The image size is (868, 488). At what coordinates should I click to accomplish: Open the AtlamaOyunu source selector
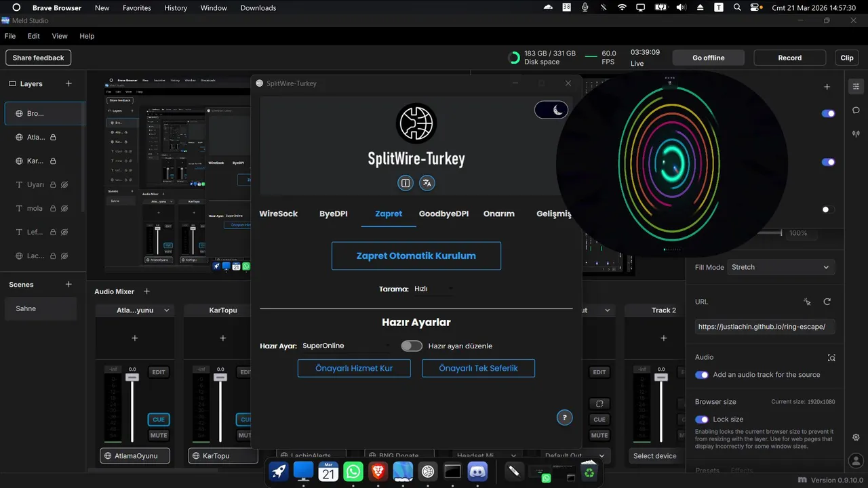click(134, 455)
